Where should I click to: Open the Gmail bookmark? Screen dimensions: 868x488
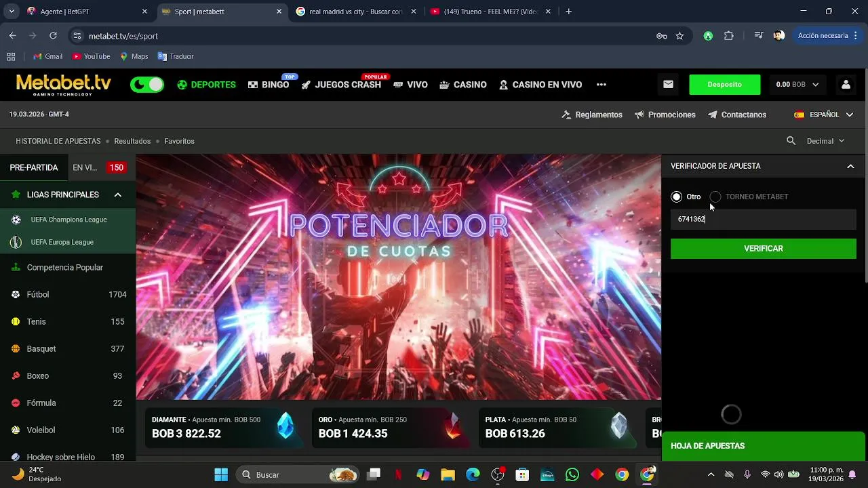point(48,56)
